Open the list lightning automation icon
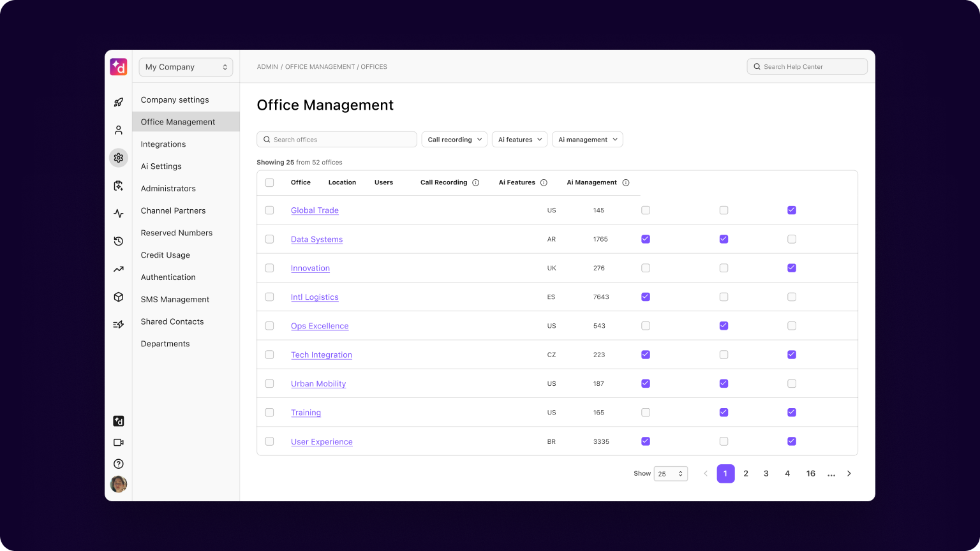Viewport: 980px width, 551px height. [x=119, y=325]
